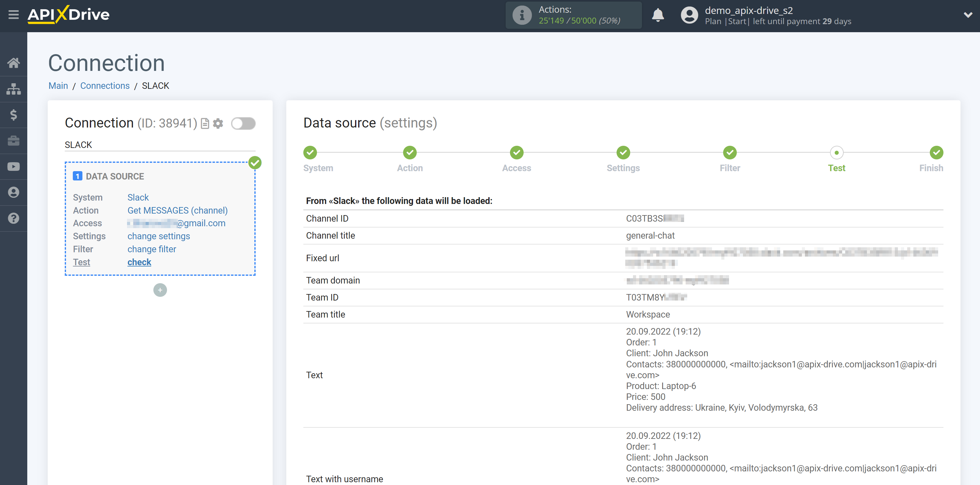Click the check link under Test row
Image resolution: width=980 pixels, height=485 pixels.
coord(139,262)
